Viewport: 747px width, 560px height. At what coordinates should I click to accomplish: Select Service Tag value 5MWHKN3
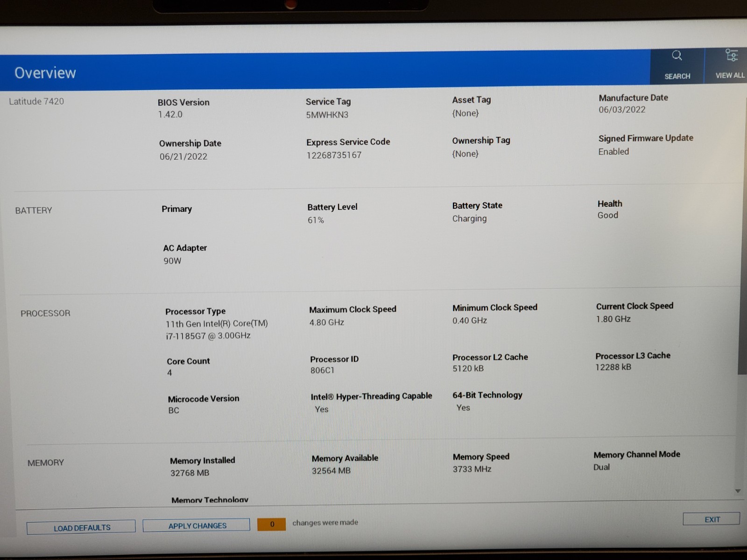[327, 115]
